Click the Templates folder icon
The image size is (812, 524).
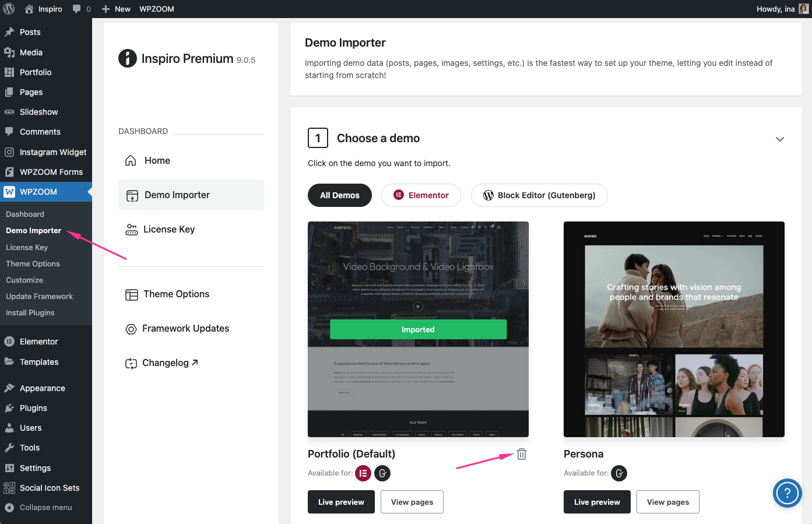[9, 362]
